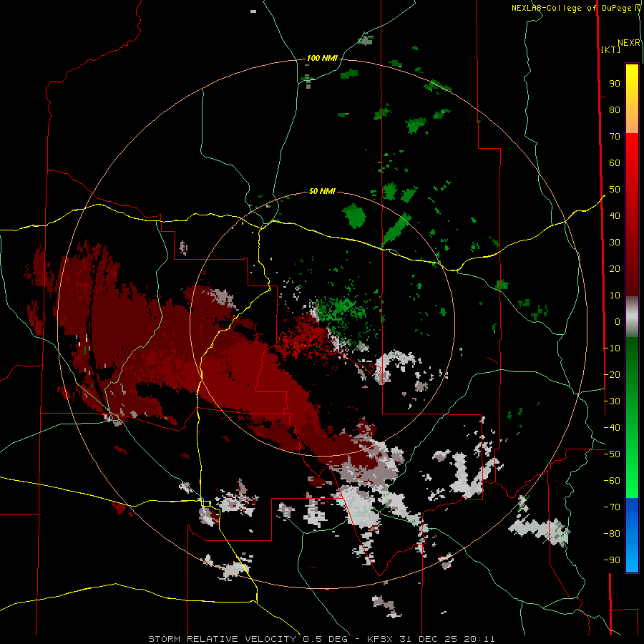Click the -80 knot scale label

(612, 534)
